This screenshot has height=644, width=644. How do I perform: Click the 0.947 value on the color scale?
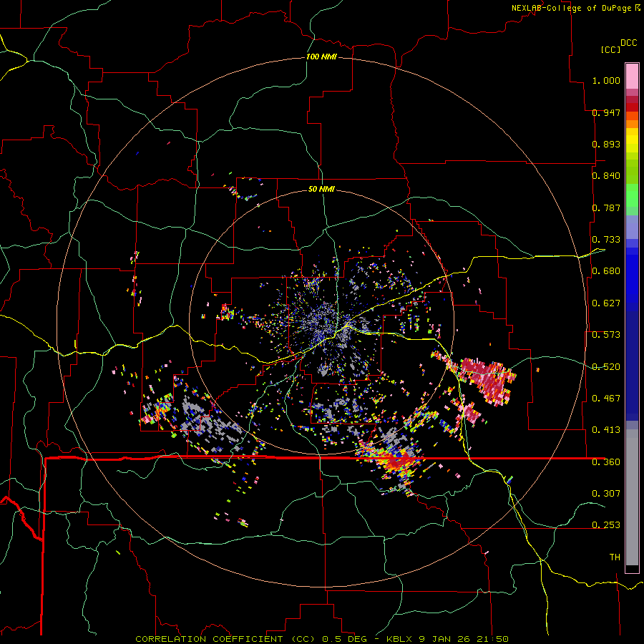[606, 112]
